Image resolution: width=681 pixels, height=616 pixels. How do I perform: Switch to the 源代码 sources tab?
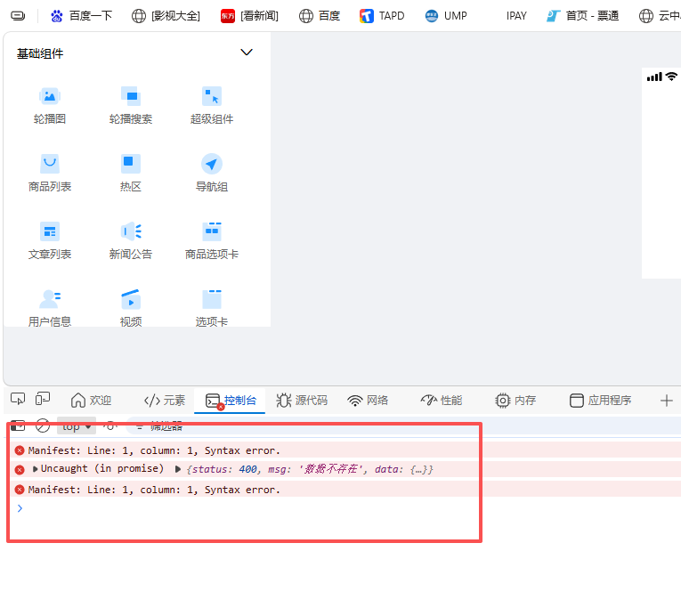(x=302, y=400)
